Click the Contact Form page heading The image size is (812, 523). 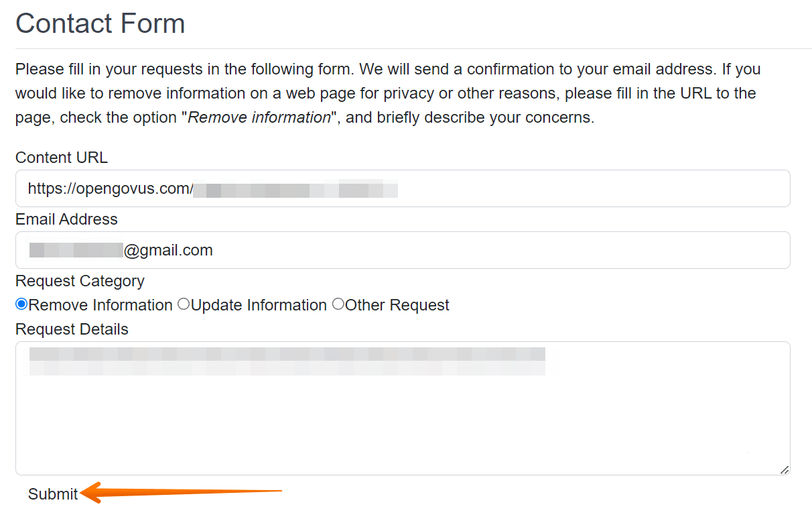pyautogui.click(x=100, y=23)
